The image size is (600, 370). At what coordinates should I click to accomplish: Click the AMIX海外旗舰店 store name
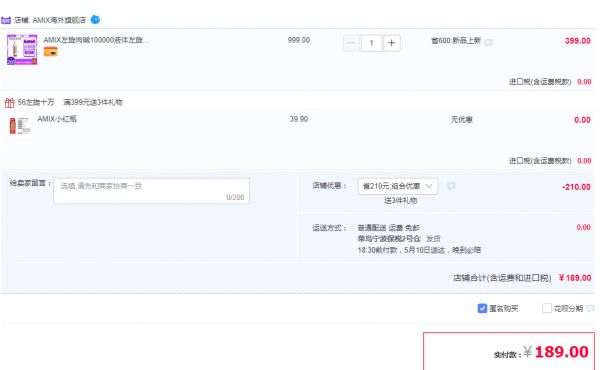tap(59, 20)
